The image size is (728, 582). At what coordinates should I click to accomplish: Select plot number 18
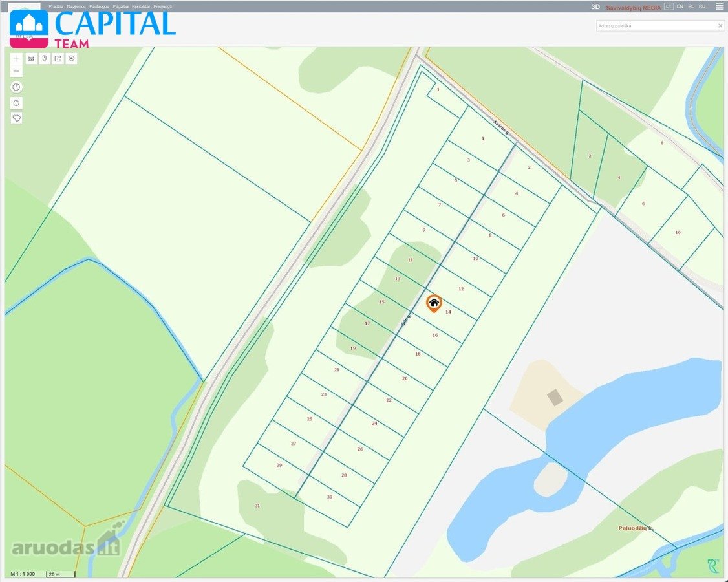tap(418, 354)
